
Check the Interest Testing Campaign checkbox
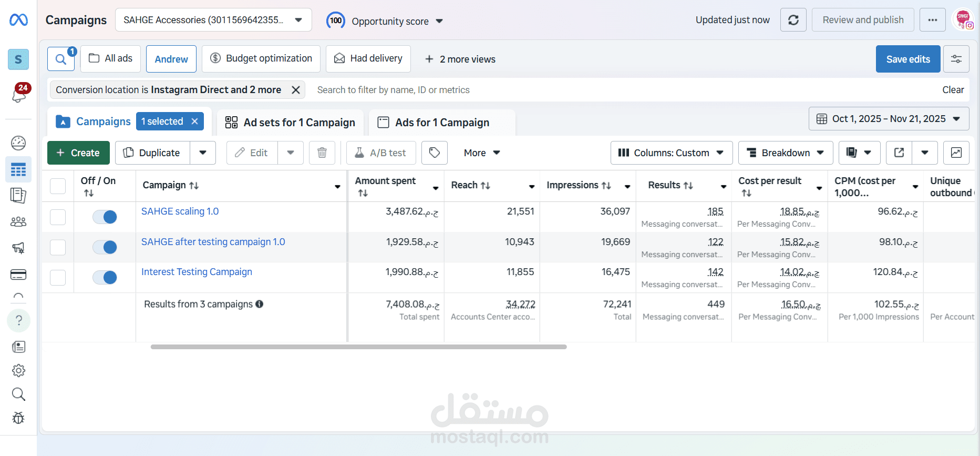coord(58,277)
